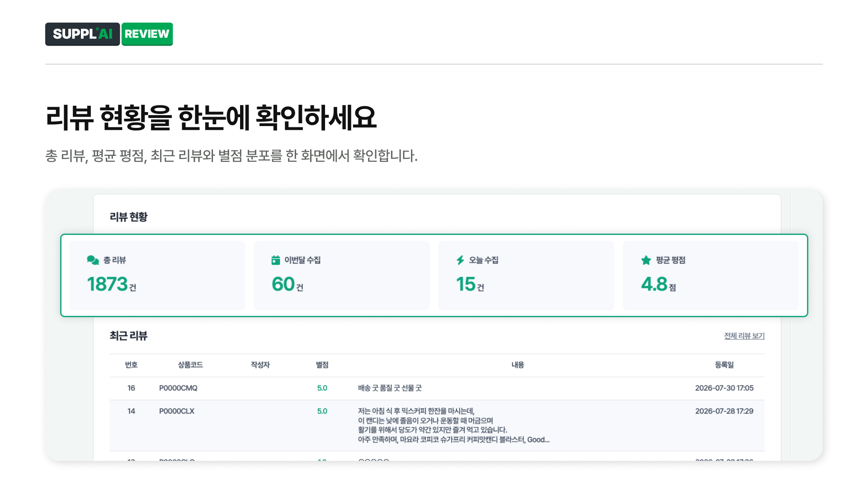Click the calendar icon beside 이번달 수집
This screenshot has width=868, height=488.
[x=276, y=260]
